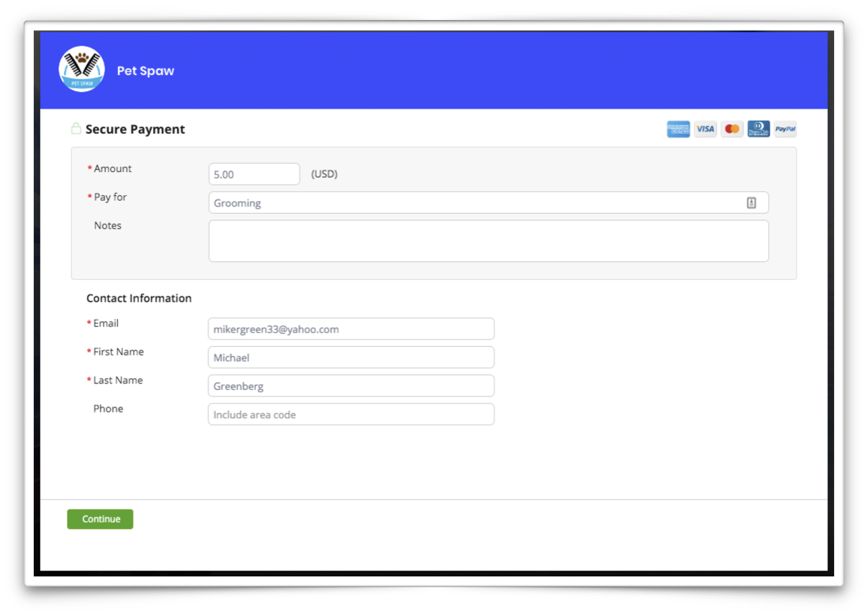Click the Email field with yahoo address

pos(350,329)
